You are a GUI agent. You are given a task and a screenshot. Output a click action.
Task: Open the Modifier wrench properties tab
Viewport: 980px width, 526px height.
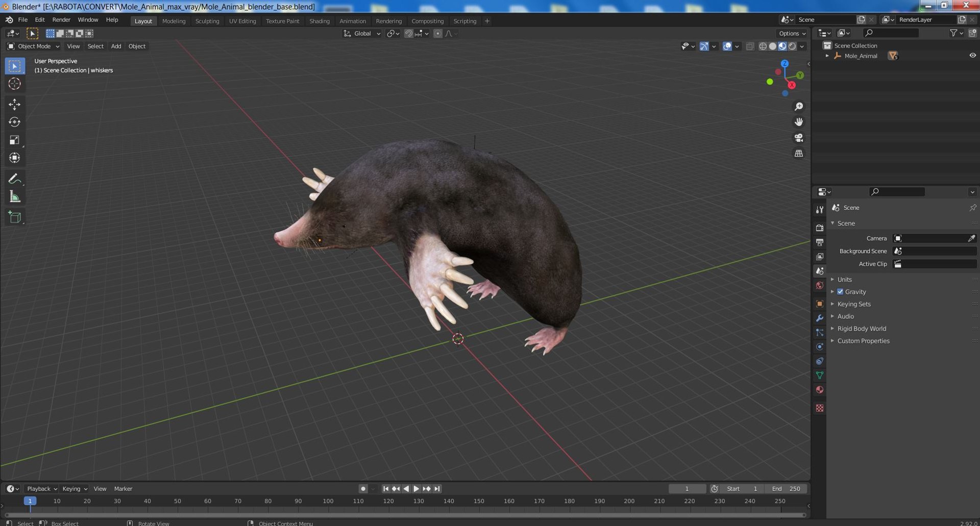[x=820, y=318]
